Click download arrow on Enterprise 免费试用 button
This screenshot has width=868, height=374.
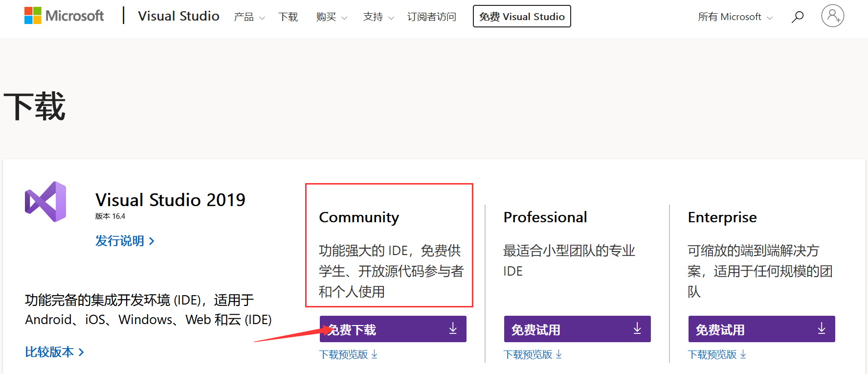[822, 328]
